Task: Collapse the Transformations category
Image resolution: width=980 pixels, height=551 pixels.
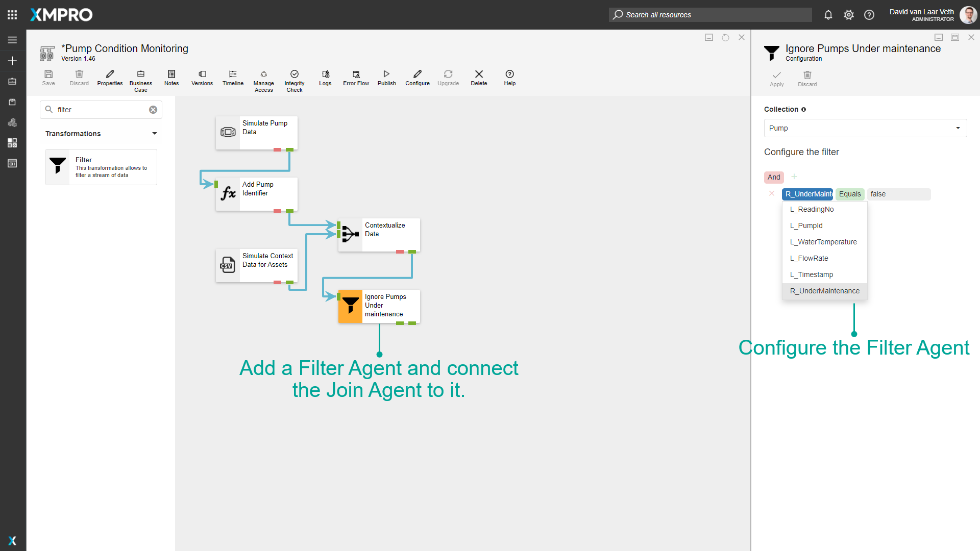Action: pos(155,134)
